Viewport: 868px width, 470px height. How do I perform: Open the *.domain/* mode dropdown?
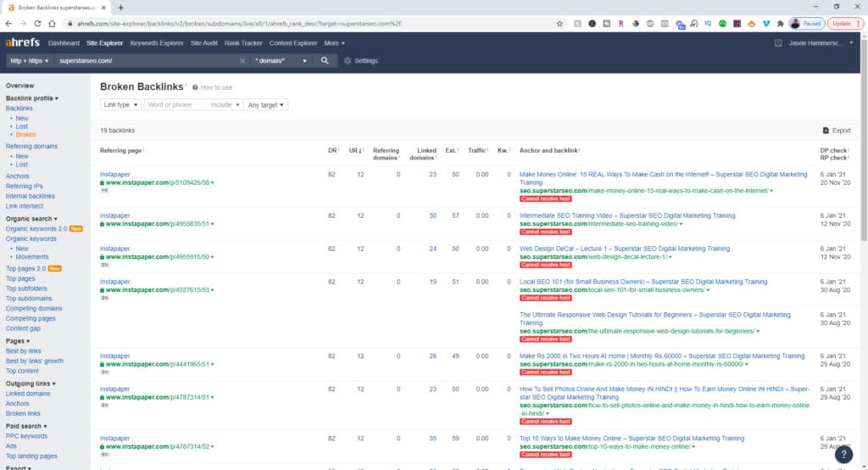[281, 61]
